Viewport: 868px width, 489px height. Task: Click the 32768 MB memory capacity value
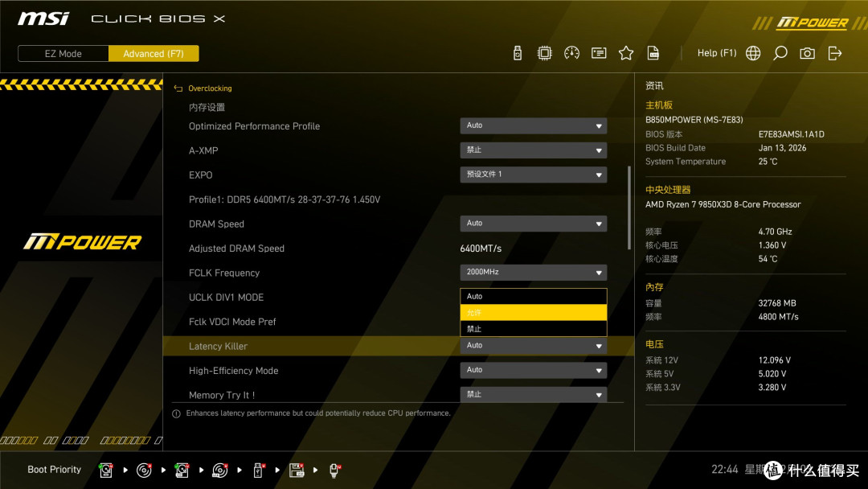[x=777, y=303]
